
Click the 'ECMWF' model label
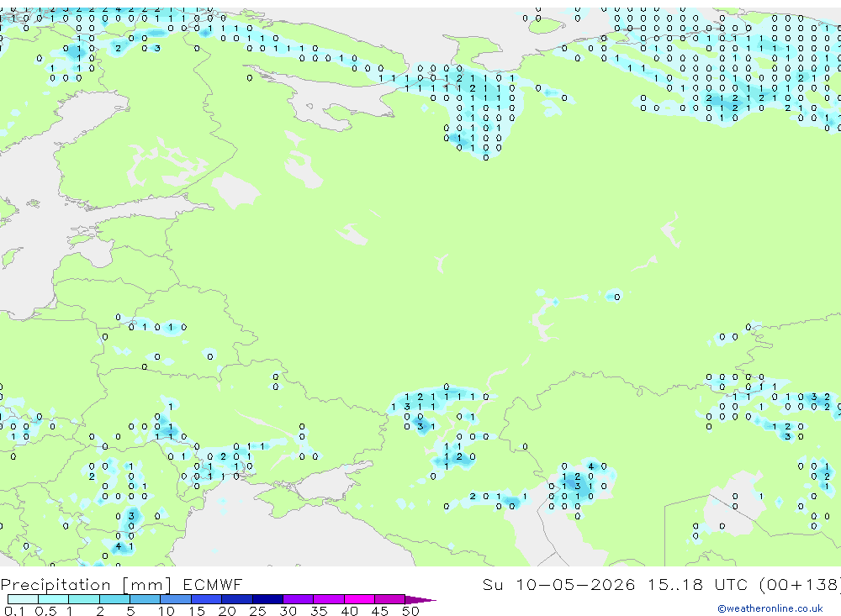coord(213,584)
